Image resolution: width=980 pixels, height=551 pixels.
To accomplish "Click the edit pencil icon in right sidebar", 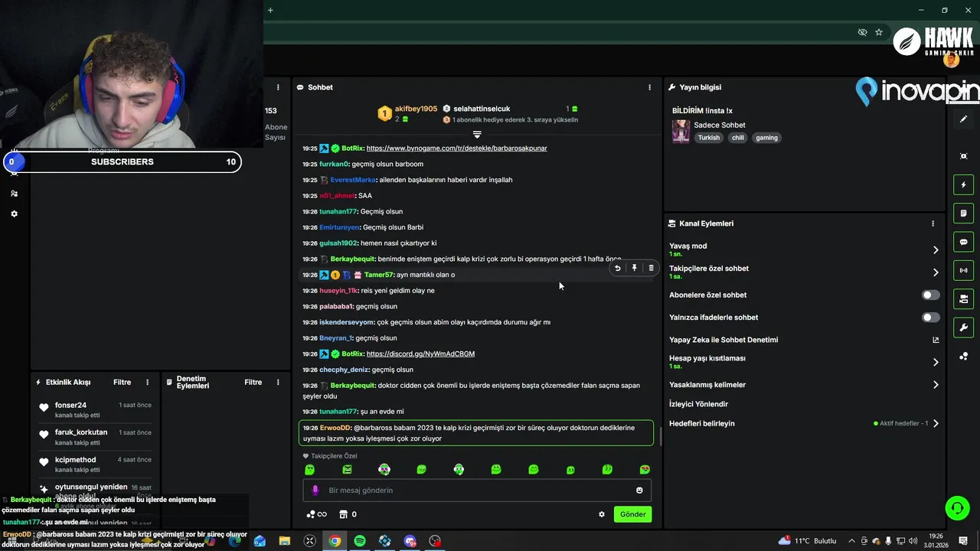I will [x=963, y=119].
